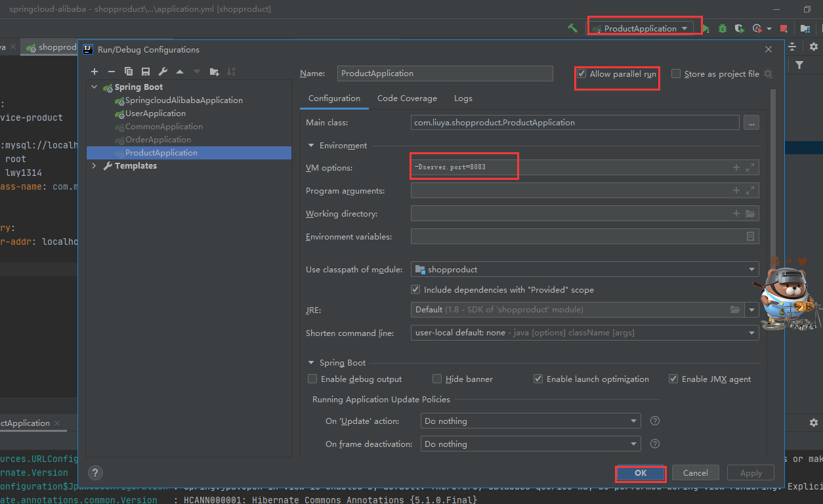Click the Name input field
The height and width of the screenshot is (504, 823).
click(445, 73)
